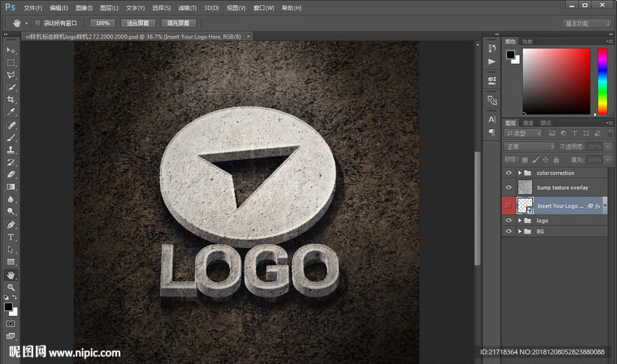The image size is (617, 364).
Task: Show the Insert Your Logo layer
Action: point(509,206)
